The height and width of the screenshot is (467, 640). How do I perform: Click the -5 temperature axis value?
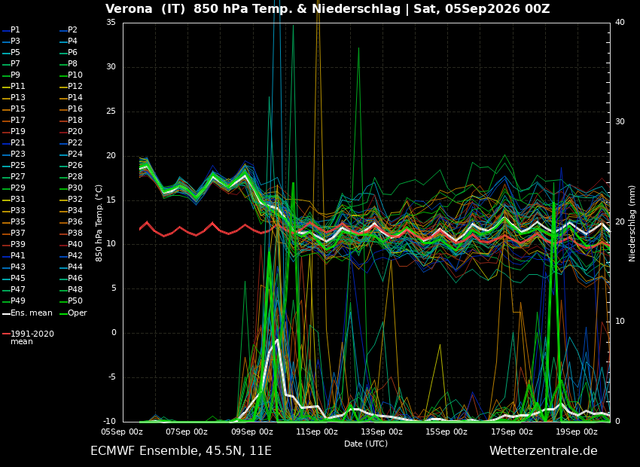pos(112,377)
